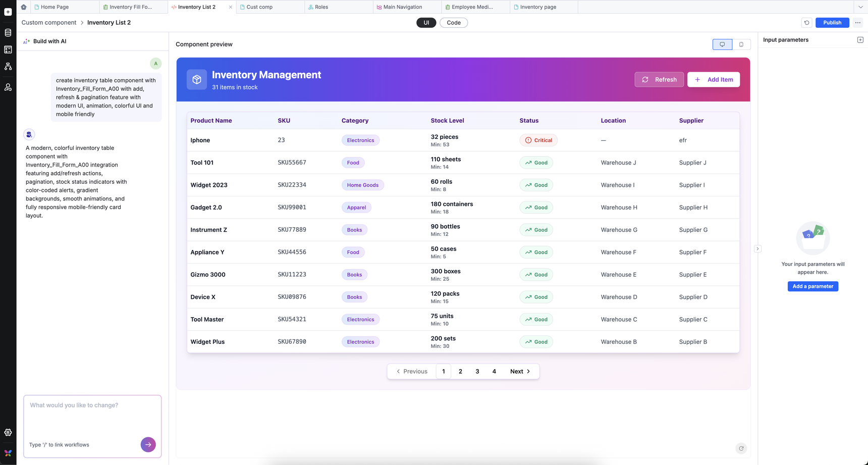Click the Publish button
The height and width of the screenshot is (465, 868).
pyautogui.click(x=832, y=23)
